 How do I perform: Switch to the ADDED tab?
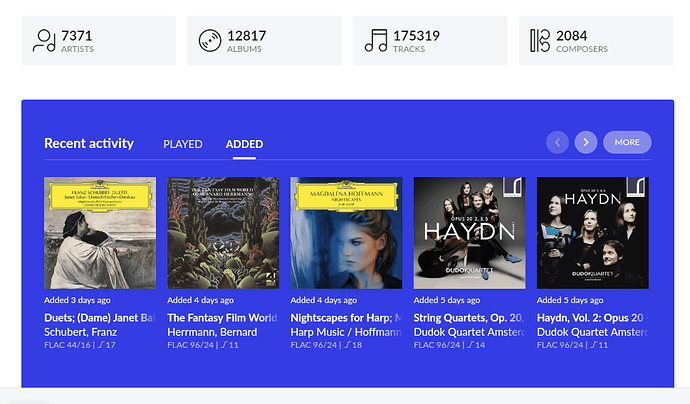[x=244, y=144]
